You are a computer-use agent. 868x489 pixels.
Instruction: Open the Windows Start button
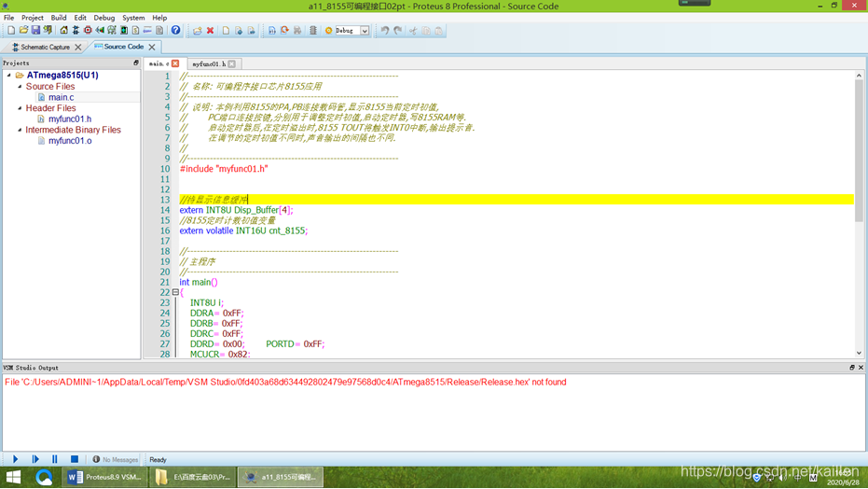point(13,477)
